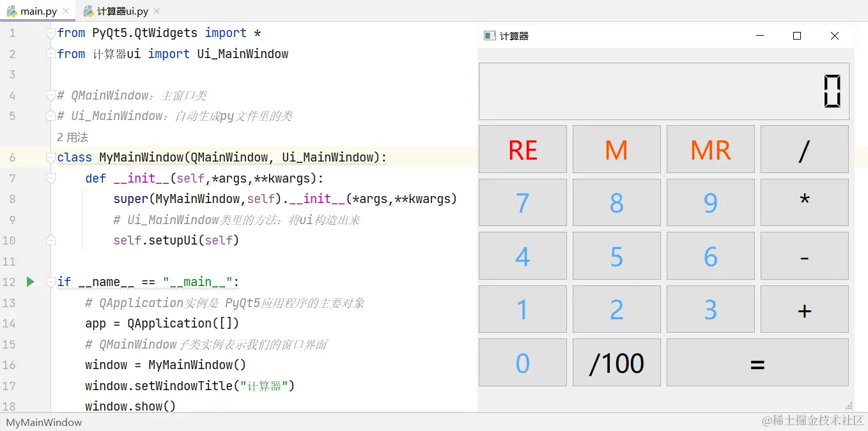Click the calculator window title icon
868x431 pixels.
coord(490,36)
